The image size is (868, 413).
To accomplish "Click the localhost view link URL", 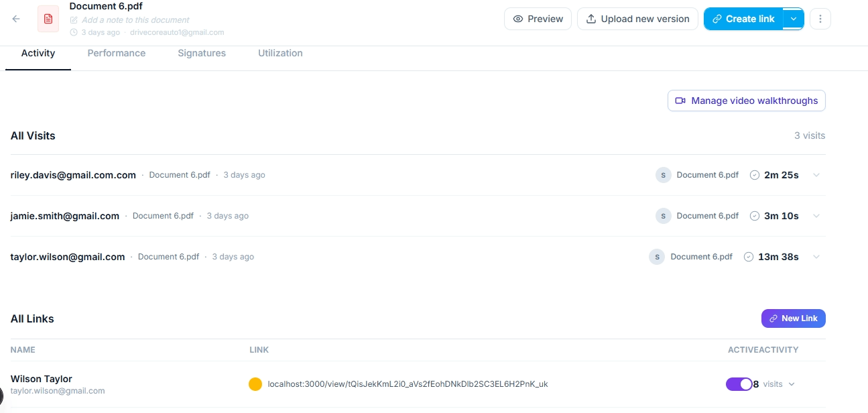I will (407, 383).
